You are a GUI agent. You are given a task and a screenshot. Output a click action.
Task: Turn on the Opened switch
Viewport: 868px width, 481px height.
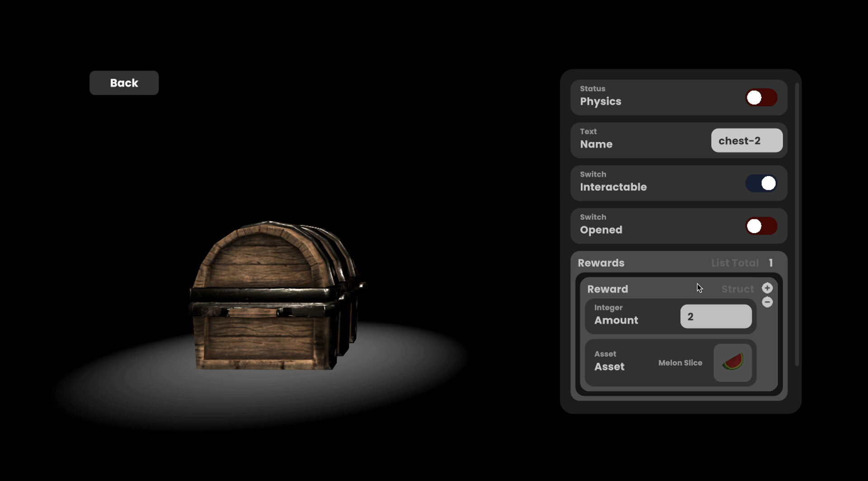pos(761,226)
